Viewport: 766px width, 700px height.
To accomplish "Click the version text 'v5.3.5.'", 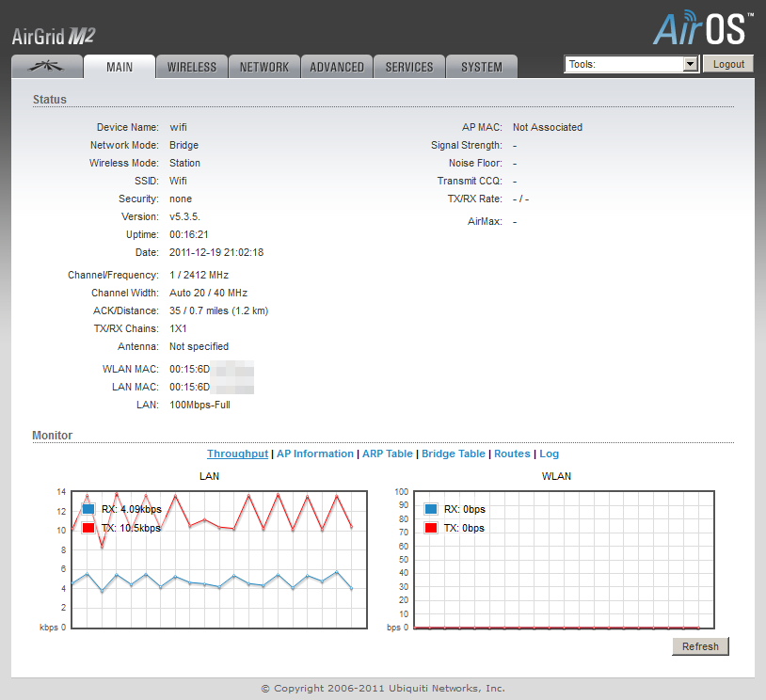I will (x=184, y=217).
